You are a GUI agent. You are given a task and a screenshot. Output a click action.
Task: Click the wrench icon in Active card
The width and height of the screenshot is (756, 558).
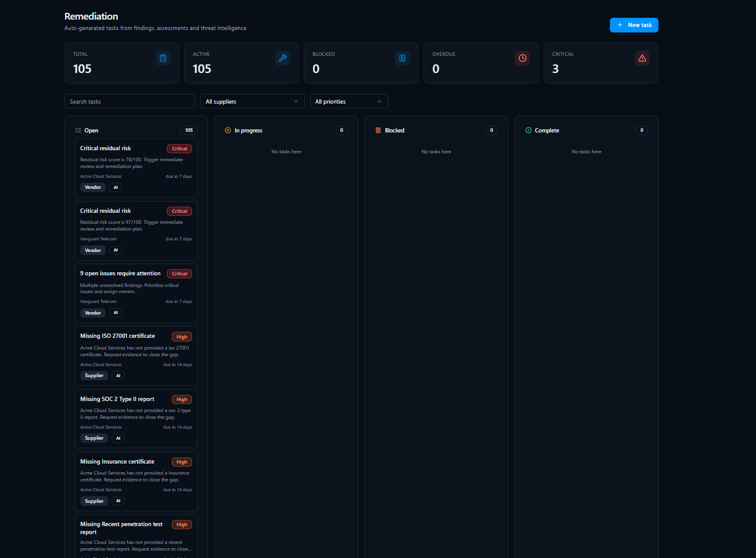pyautogui.click(x=283, y=58)
